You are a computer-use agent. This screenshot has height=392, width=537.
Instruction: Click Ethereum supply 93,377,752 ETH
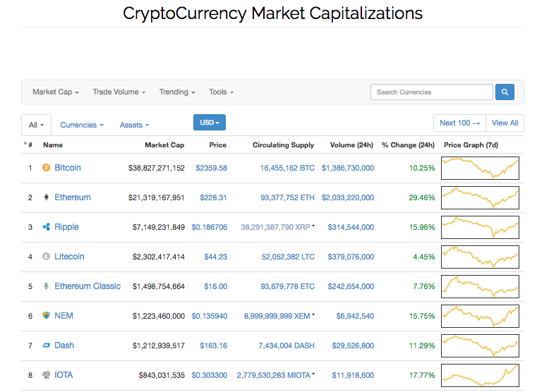click(287, 197)
